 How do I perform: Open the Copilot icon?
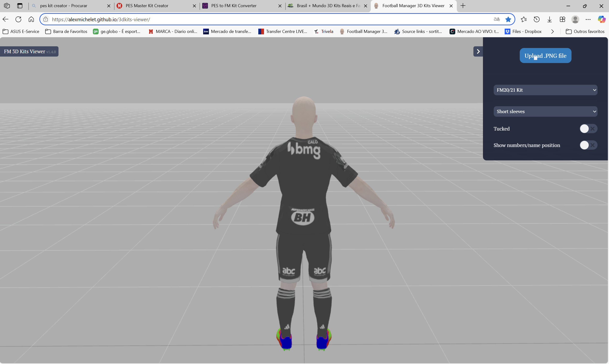(601, 19)
